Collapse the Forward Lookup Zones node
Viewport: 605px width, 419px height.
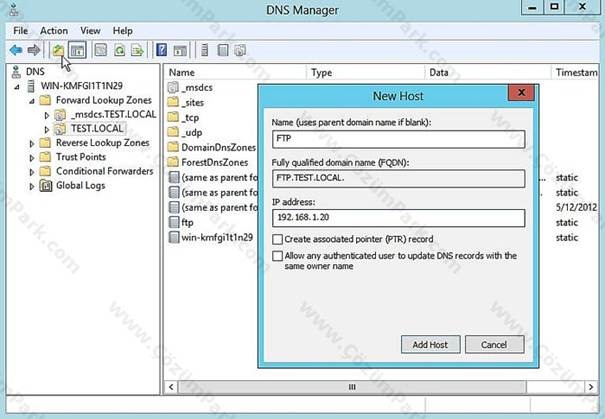[32, 101]
